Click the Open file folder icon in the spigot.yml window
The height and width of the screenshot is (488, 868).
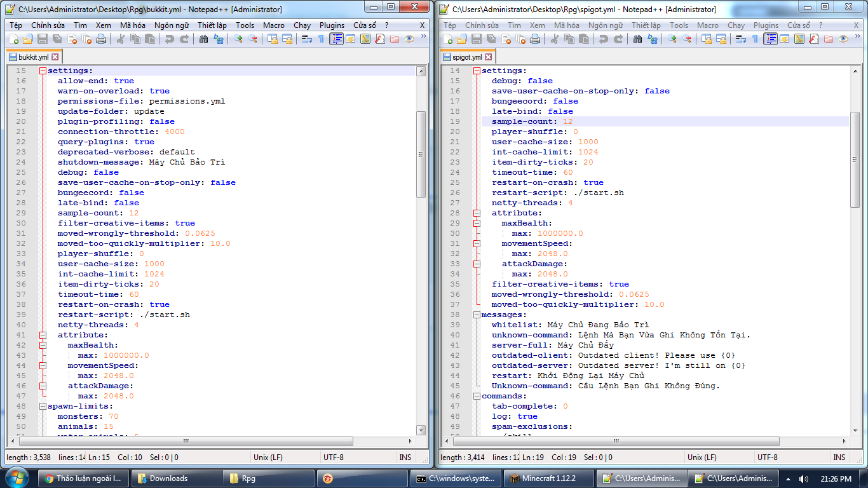click(x=461, y=39)
